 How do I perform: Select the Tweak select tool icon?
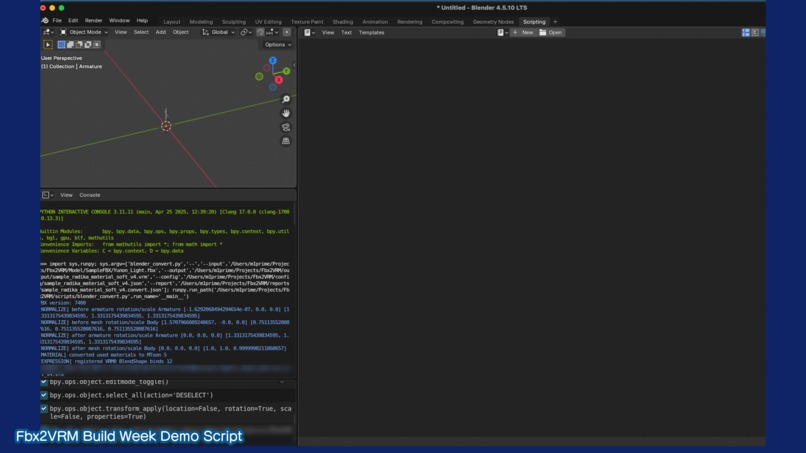point(48,45)
